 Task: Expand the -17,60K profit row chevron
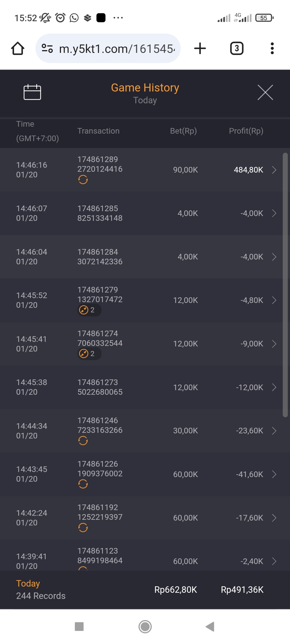[x=274, y=518]
